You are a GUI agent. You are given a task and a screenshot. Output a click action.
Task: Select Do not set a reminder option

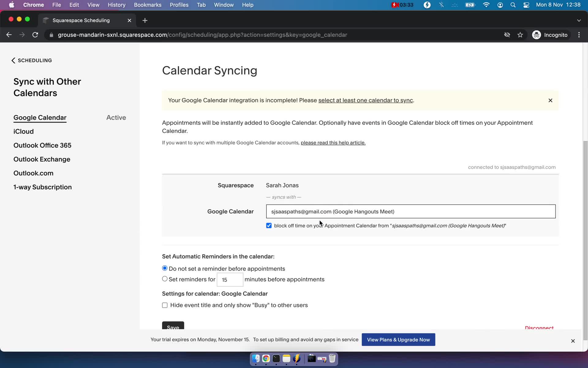(165, 268)
